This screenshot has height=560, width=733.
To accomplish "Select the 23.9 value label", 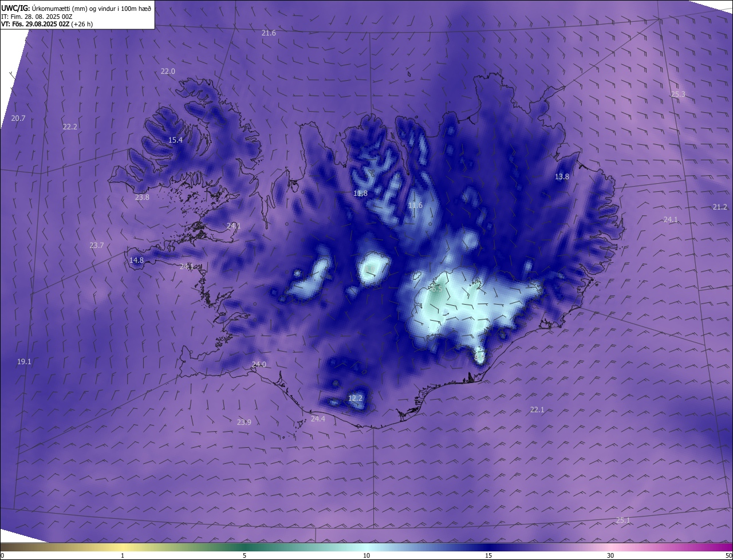I will 244,423.
